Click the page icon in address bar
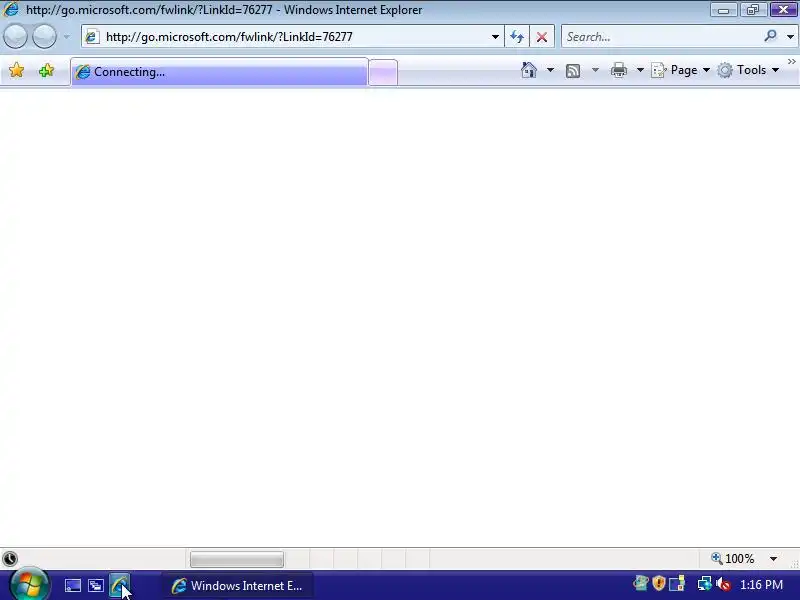800x600 pixels. click(92, 37)
